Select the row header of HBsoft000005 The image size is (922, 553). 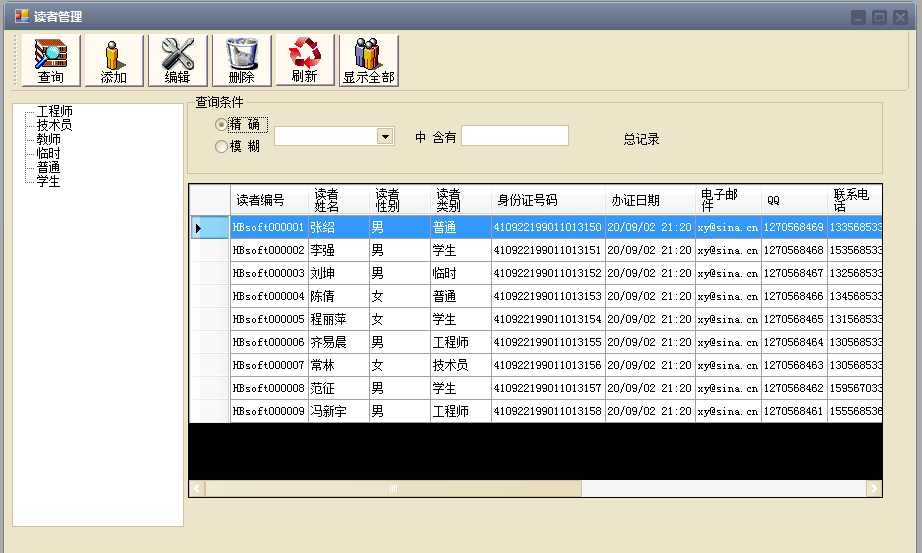pyautogui.click(x=209, y=319)
